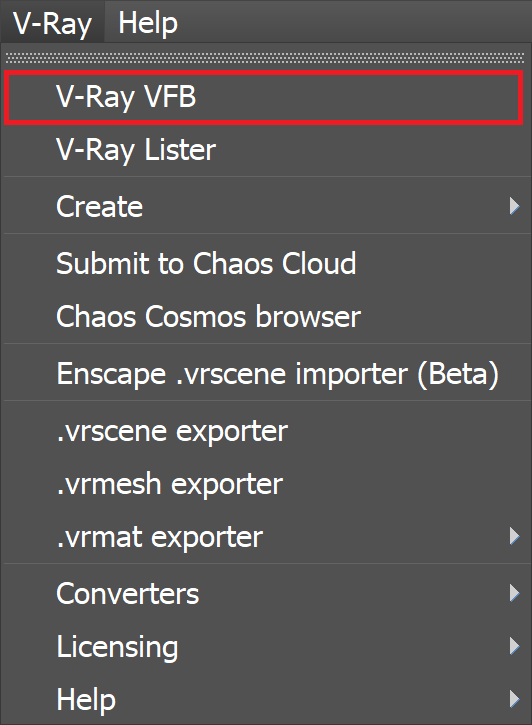Open the Converters submenu
532x725 pixels.
264,593
